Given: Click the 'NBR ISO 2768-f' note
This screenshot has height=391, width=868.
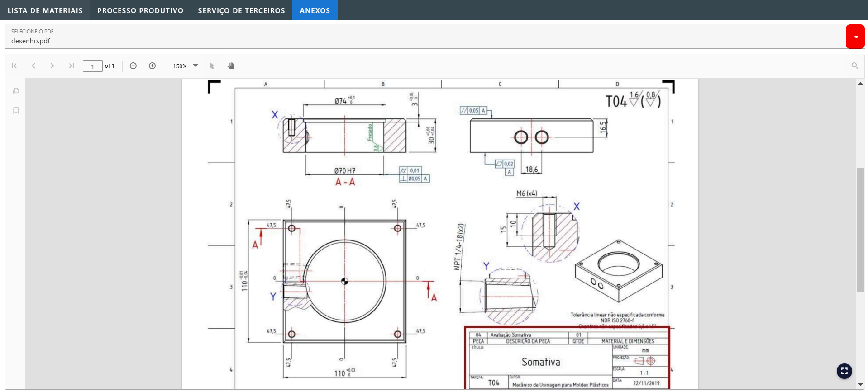Looking at the screenshot, I should point(617,320).
